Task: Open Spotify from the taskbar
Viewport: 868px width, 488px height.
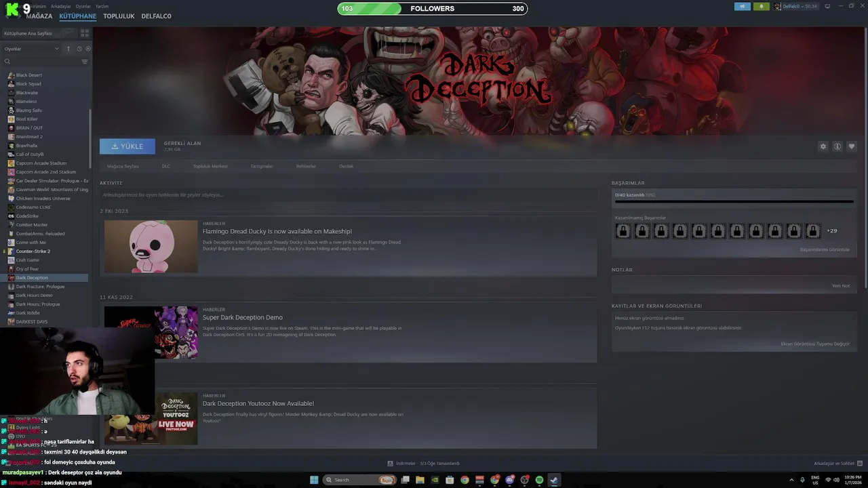Action: pyautogui.click(x=539, y=480)
